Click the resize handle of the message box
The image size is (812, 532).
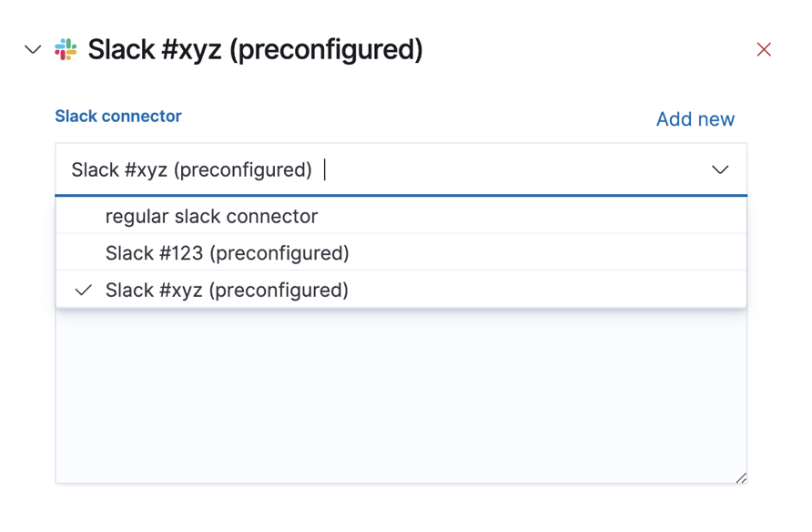point(741,476)
